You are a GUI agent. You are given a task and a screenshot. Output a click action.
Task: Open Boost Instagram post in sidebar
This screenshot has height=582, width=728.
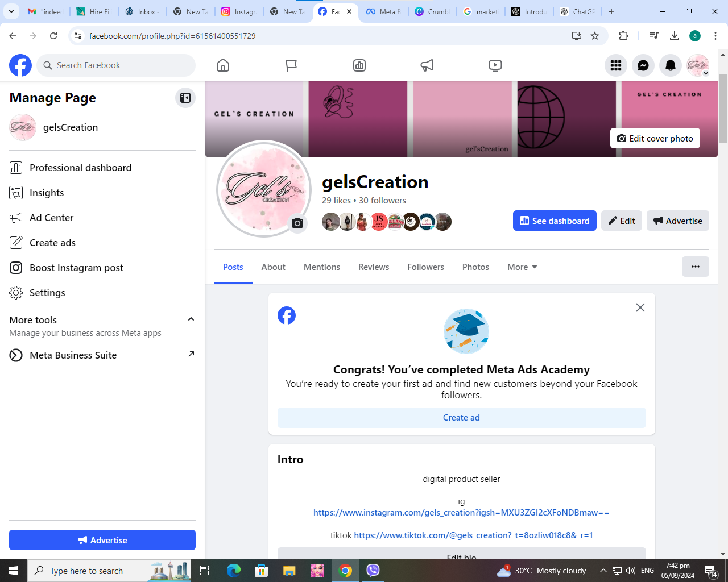pyautogui.click(x=102, y=268)
